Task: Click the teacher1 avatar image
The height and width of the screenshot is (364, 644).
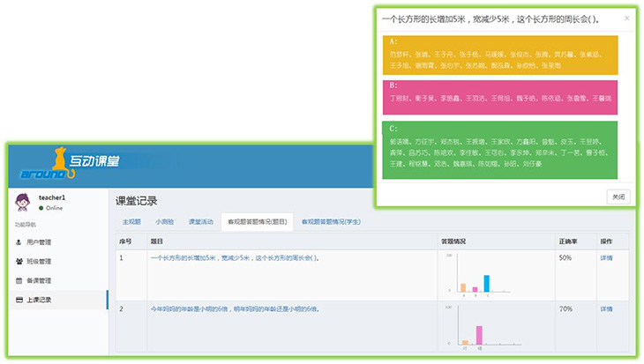Action: 24,204
